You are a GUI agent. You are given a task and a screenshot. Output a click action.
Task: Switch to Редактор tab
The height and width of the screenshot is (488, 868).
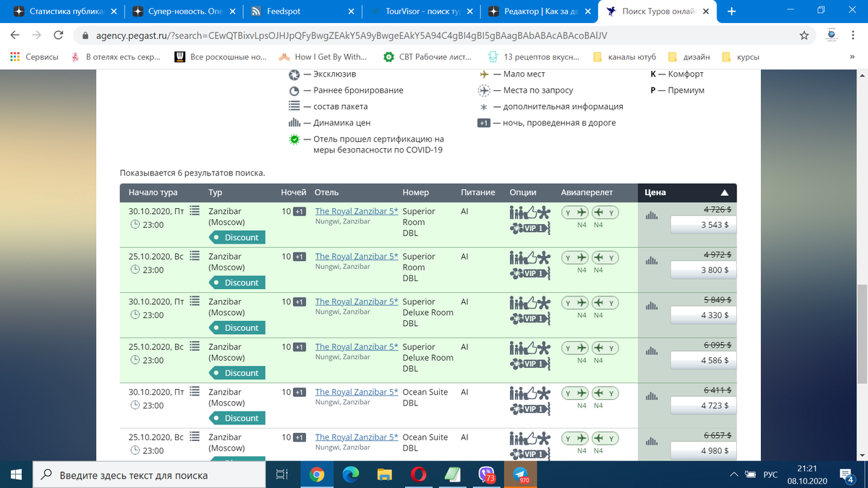(x=539, y=12)
